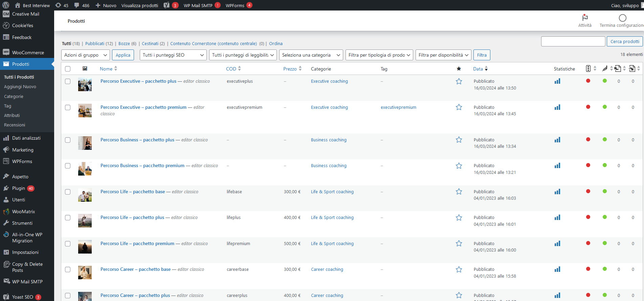Click the updates icon showing 45
The height and width of the screenshot is (301, 644).
pos(58,5)
